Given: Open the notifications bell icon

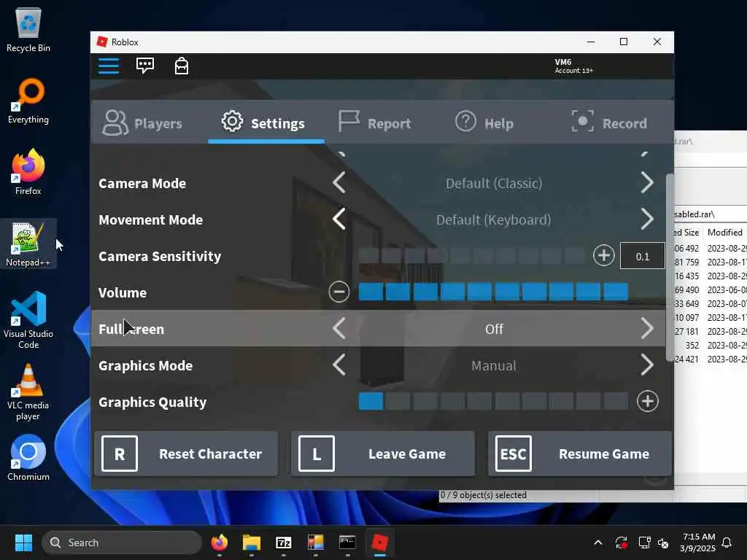Looking at the screenshot, I should click(x=727, y=542).
